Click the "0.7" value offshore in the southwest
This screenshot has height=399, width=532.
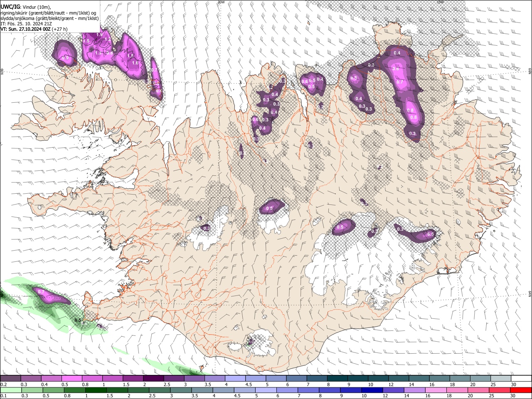[41, 292]
